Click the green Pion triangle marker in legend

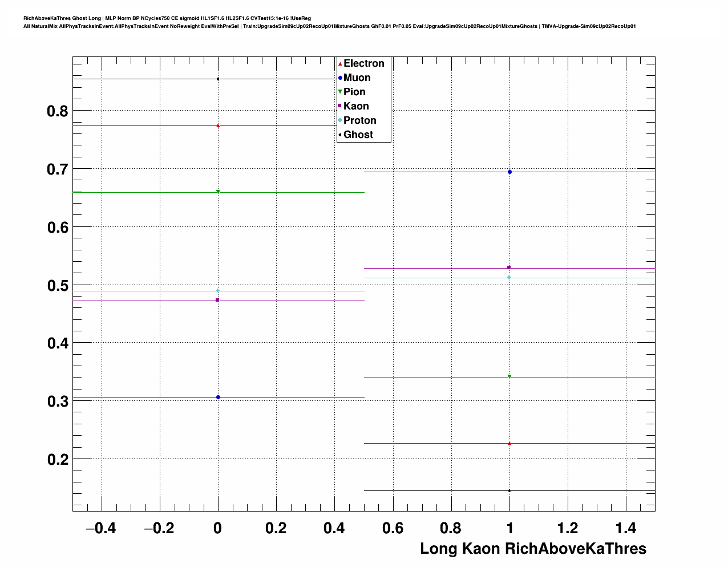click(340, 92)
